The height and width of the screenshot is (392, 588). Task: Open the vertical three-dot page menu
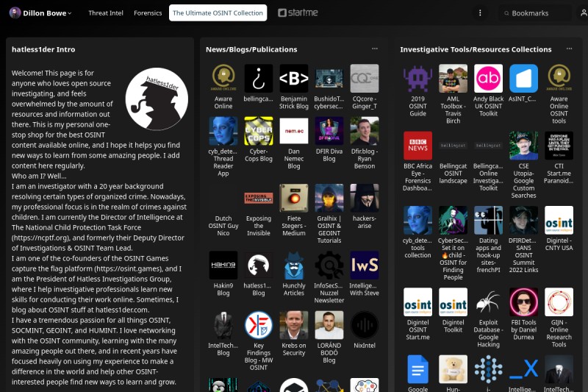480,13
